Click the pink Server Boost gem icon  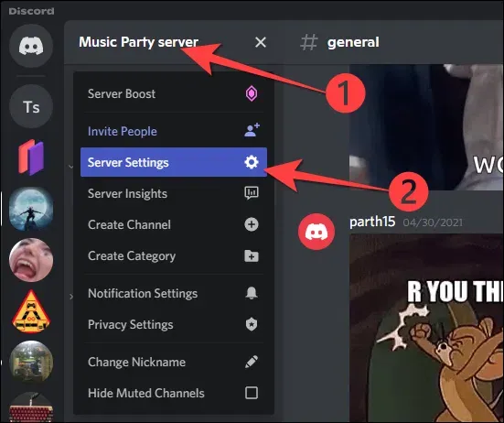click(x=252, y=93)
